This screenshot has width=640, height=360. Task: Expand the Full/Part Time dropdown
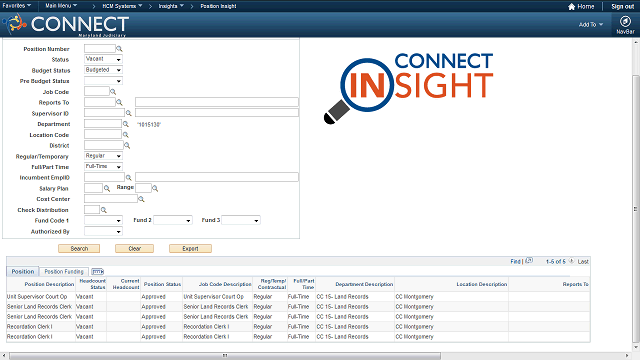click(103, 167)
